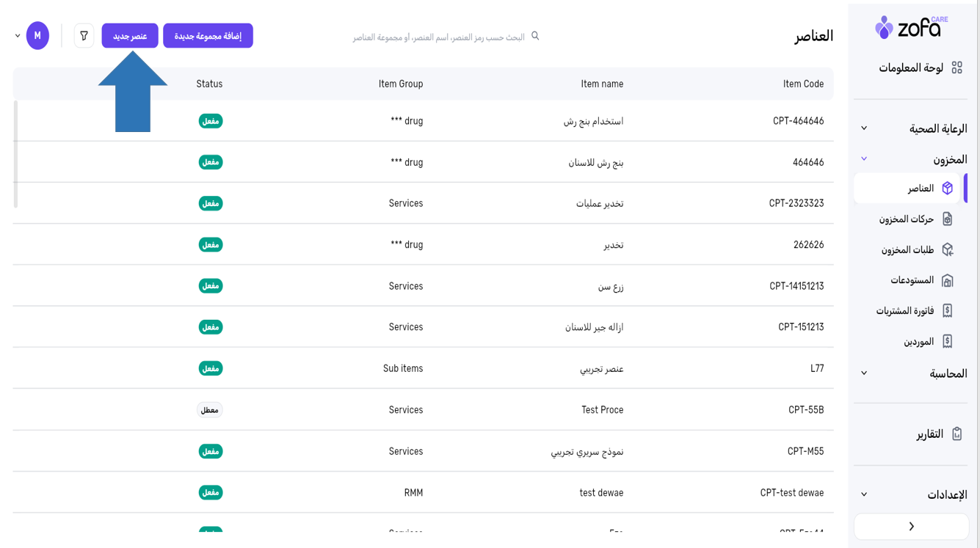The height and width of the screenshot is (548, 980).
Task: Open the التقارير reports icon
Action: pos(957,434)
